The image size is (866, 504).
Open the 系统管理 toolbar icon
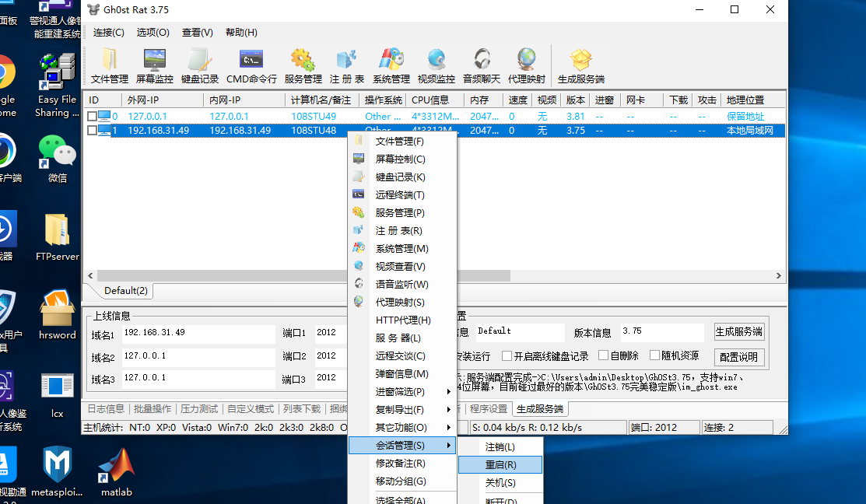(x=391, y=65)
